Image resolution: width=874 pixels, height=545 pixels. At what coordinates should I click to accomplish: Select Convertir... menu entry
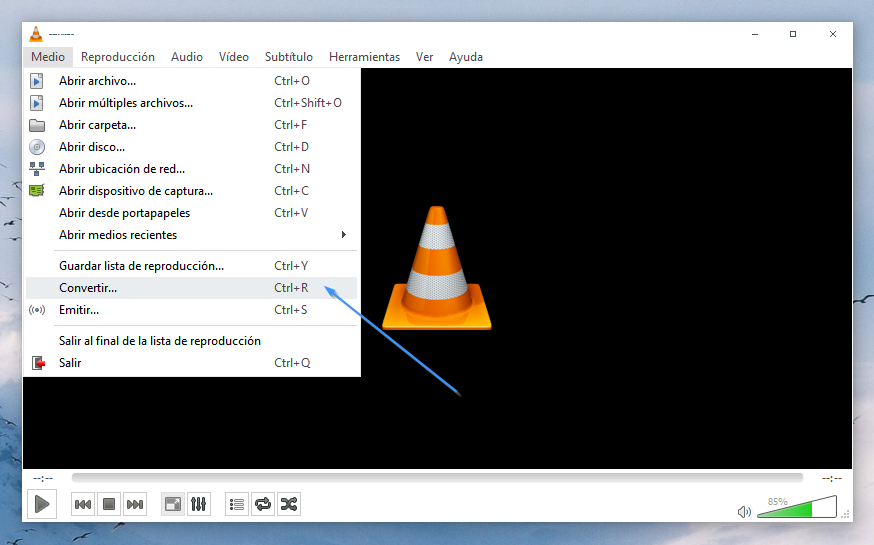[x=191, y=288]
